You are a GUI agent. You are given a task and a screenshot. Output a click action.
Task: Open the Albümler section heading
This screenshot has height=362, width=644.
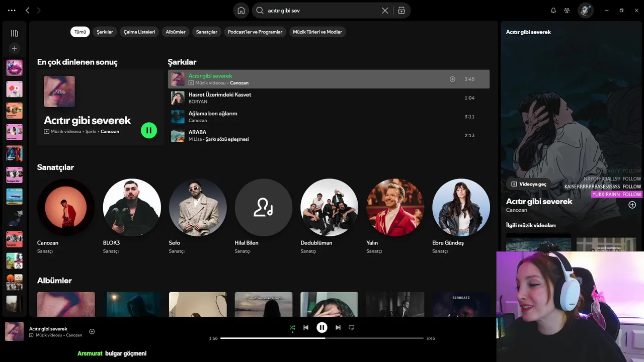[54, 281]
